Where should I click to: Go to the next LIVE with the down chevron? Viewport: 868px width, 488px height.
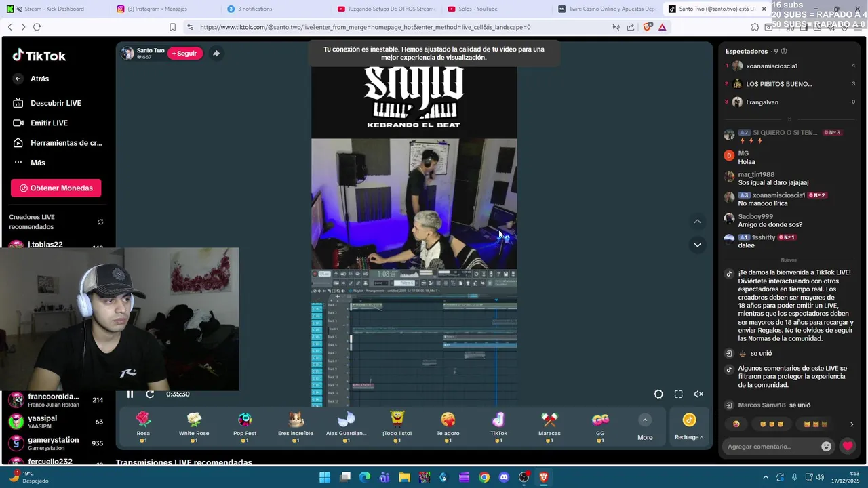(697, 245)
